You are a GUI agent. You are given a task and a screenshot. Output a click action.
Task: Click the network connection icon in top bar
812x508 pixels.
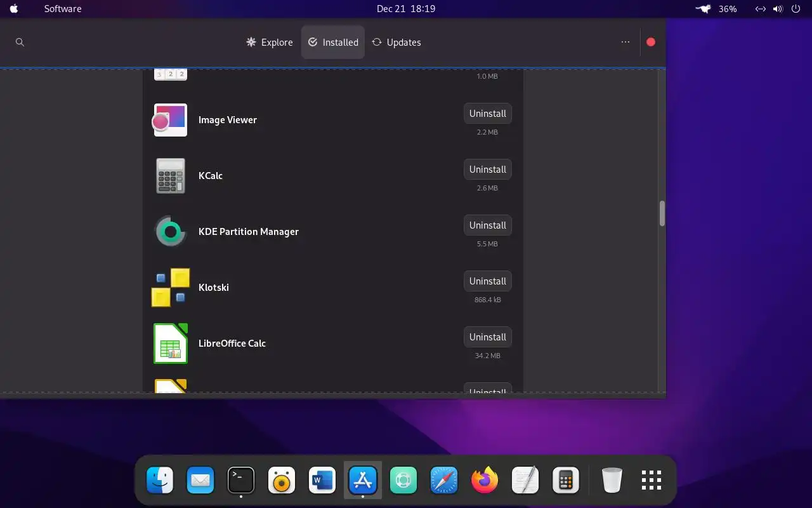pyautogui.click(x=760, y=9)
